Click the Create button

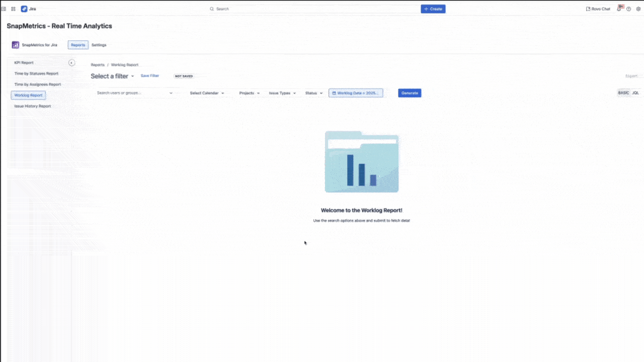(433, 9)
